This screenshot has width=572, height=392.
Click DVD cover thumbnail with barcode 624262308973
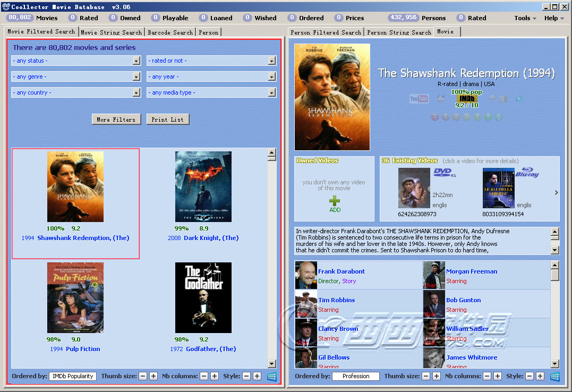pyautogui.click(x=414, y=188)
